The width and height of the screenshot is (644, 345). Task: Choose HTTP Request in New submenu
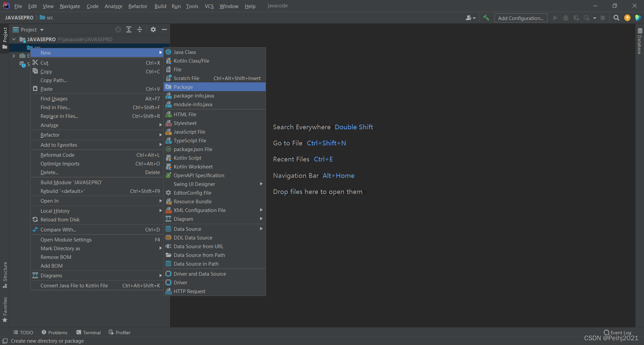[215, 291]
